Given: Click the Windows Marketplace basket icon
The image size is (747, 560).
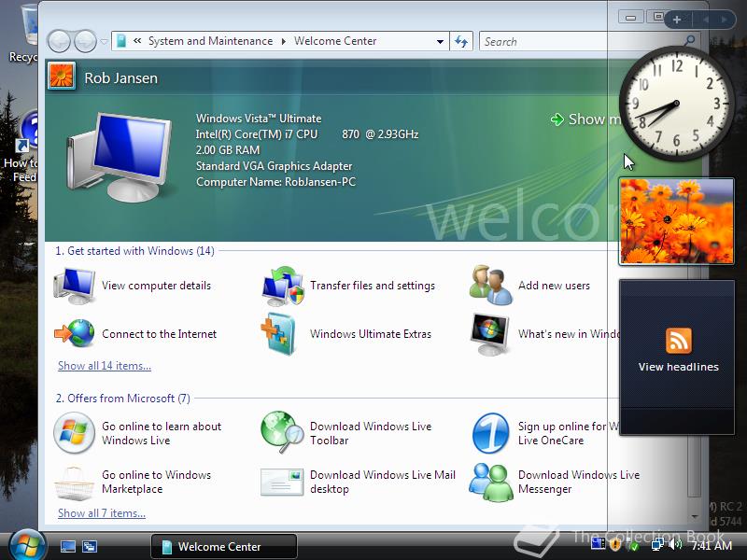Looking at the screenshot, I should tap(74, 483).
